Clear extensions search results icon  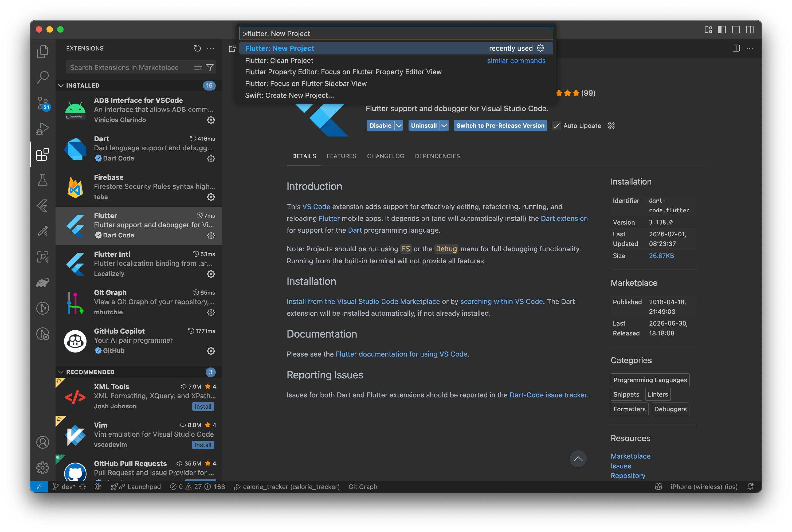click(198, 68)
